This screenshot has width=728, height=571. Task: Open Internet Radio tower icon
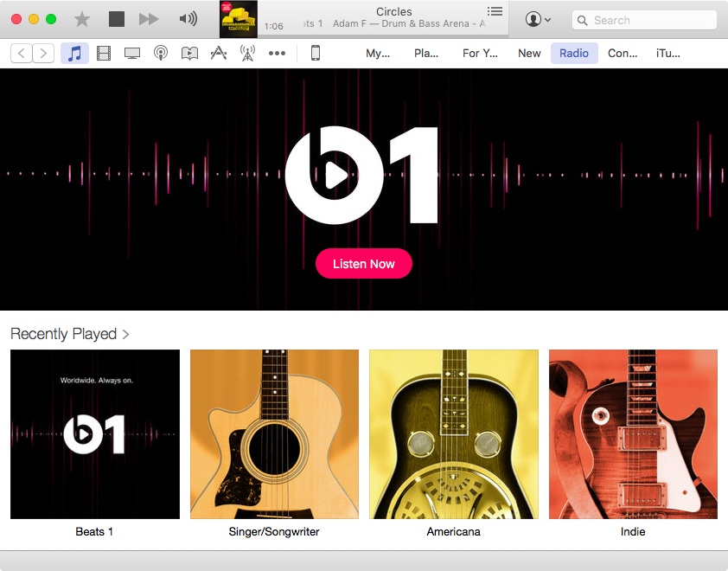coord(247,53)
